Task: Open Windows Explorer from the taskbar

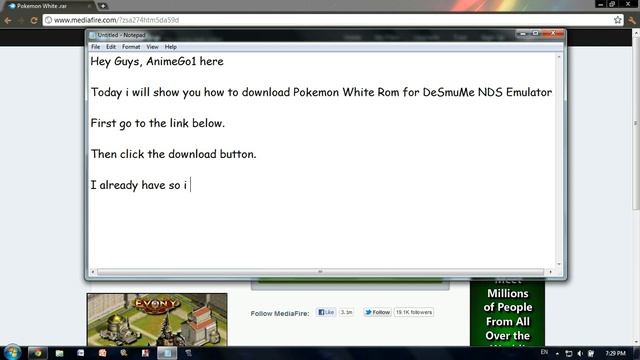Action: click(60, 353)
